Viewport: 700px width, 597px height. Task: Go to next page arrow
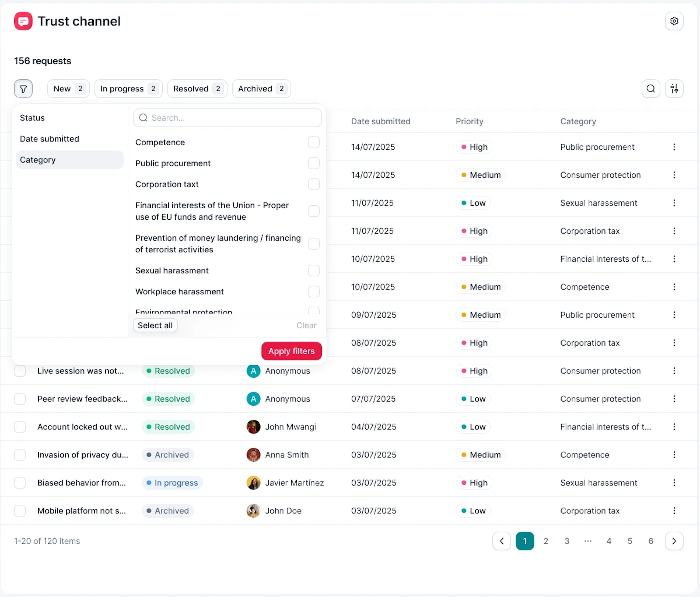pyautogui.click(x=674, y=541)
